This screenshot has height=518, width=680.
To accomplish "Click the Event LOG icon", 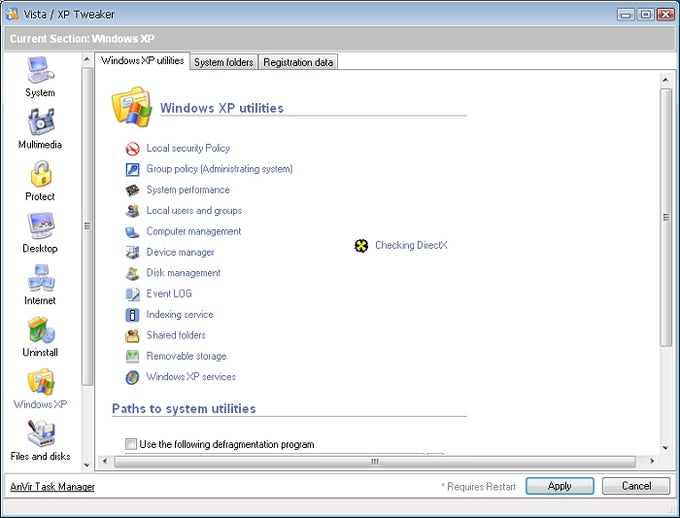I will [x=132, y=294].
